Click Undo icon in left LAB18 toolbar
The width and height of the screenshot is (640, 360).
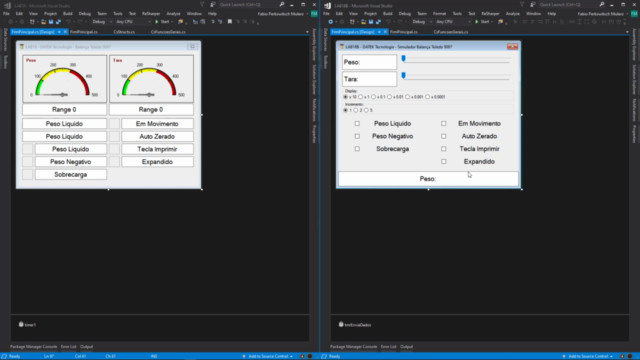click(68, 22)
